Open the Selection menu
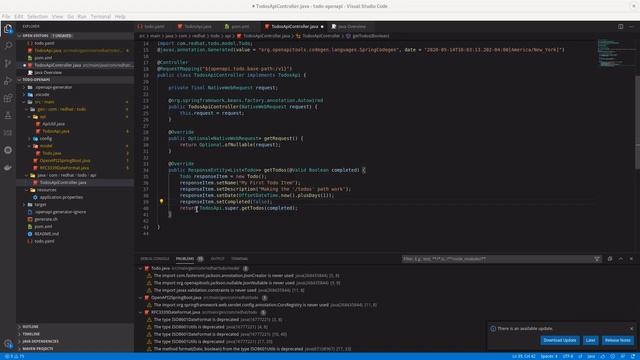The width and height of the screenshot is (640, 360). tap(38, 17)
